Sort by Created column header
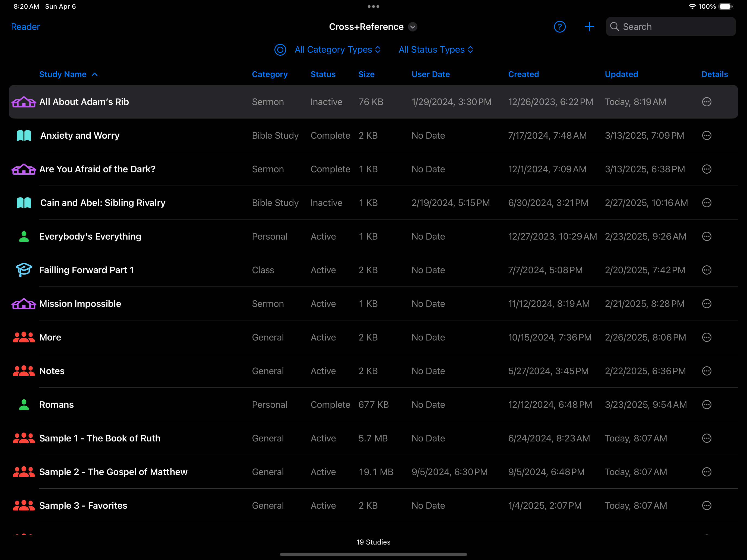Screen dimensions: 747x560 (x=523, y=74)
